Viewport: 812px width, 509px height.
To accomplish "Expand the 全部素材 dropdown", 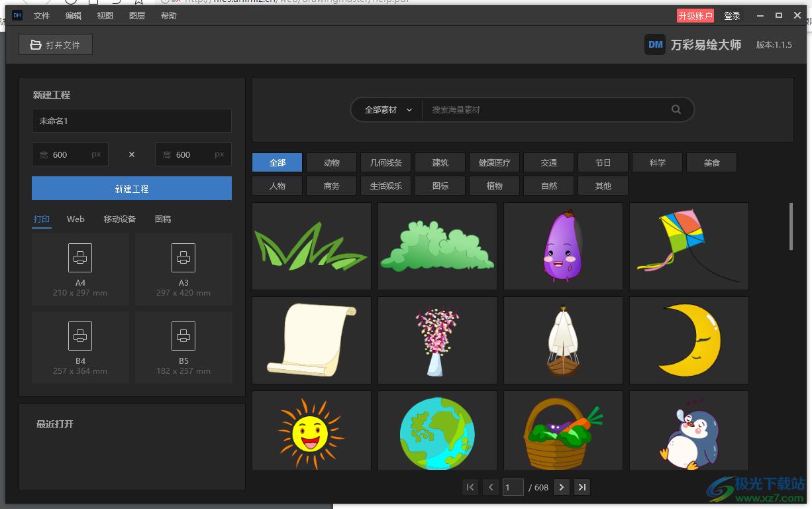I will [x=388, y=110].
